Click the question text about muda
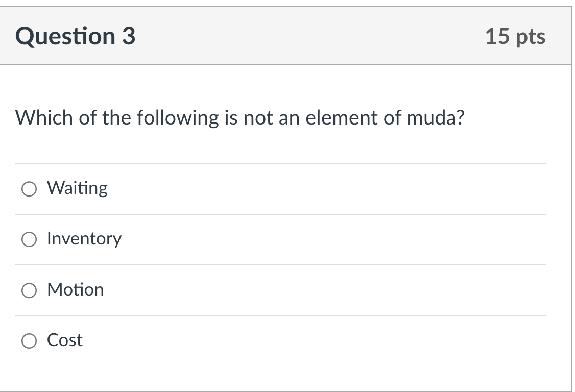This screenshot has width=575, height=392. tap(240, 118)
